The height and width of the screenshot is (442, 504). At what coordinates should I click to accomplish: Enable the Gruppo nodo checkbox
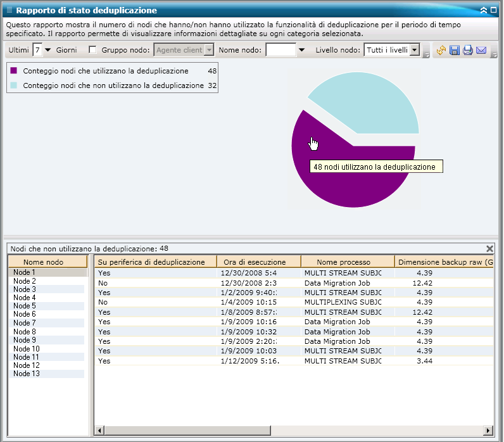[x=93, y=50]
